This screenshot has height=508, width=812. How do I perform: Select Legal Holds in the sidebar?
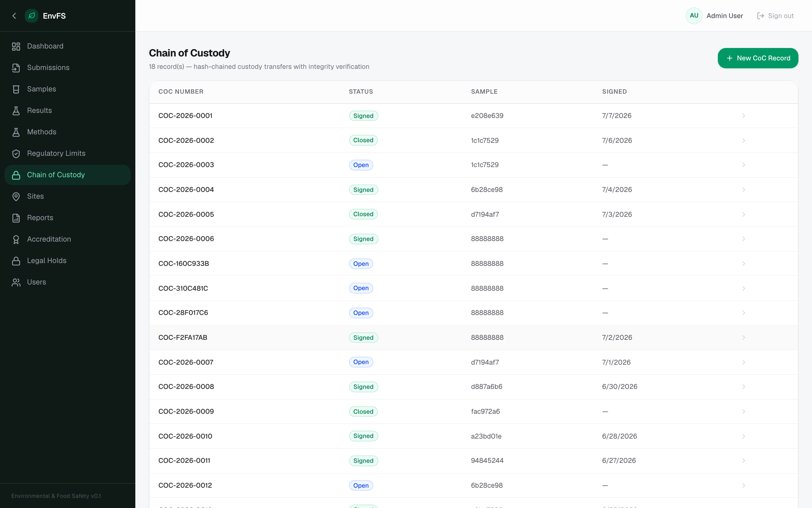pos(67,261)
